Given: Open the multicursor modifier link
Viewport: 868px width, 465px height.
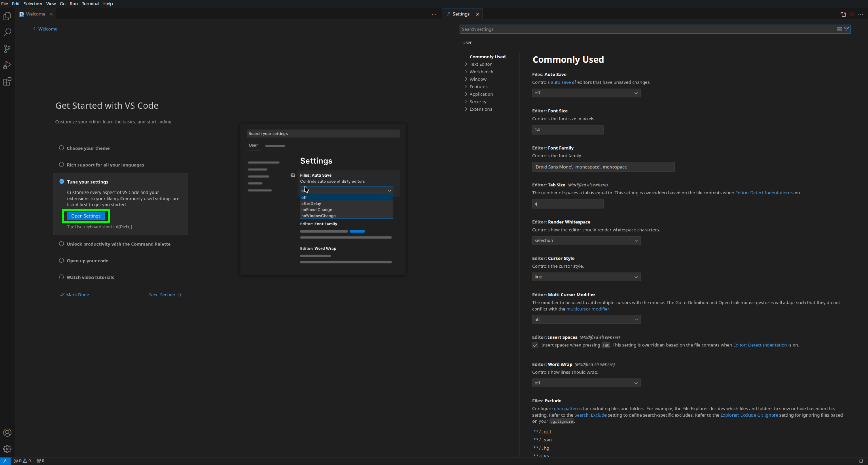Looking at the screenshot, I should (x=587, y=309).
